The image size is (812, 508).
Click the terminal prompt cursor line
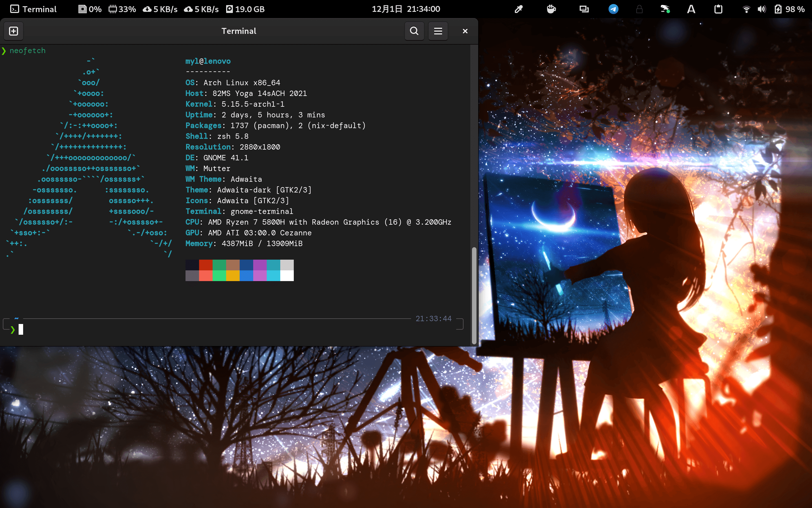coord(21,329)
